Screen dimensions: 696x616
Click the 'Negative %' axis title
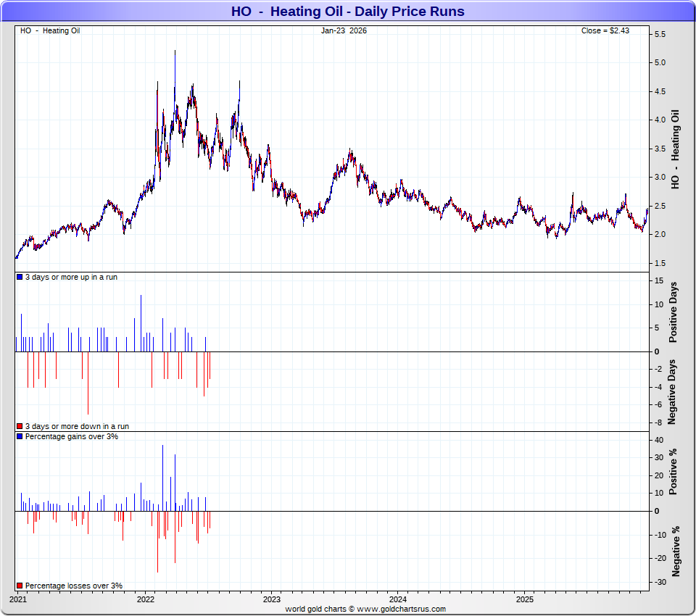tap(676, 552)
